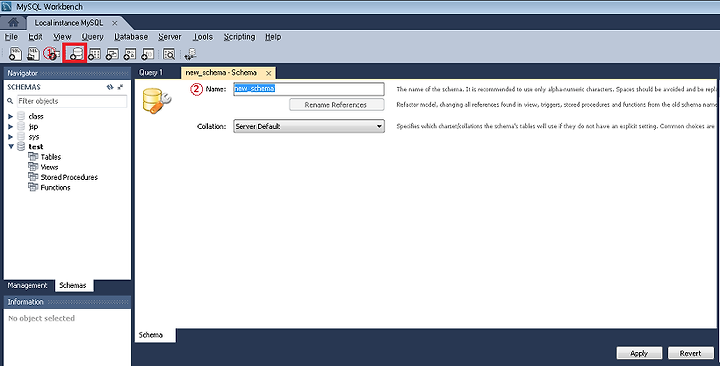Select Views under test schema
This screenshot has height=366, width=720.
pyautogui.click(x=49, y=167)
